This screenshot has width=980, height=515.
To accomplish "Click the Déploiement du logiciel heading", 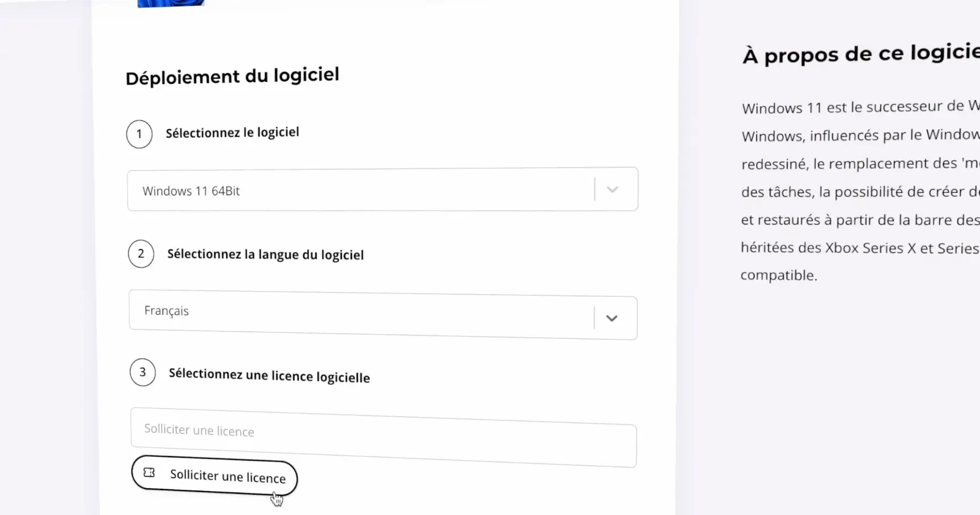I will point(232,76).
